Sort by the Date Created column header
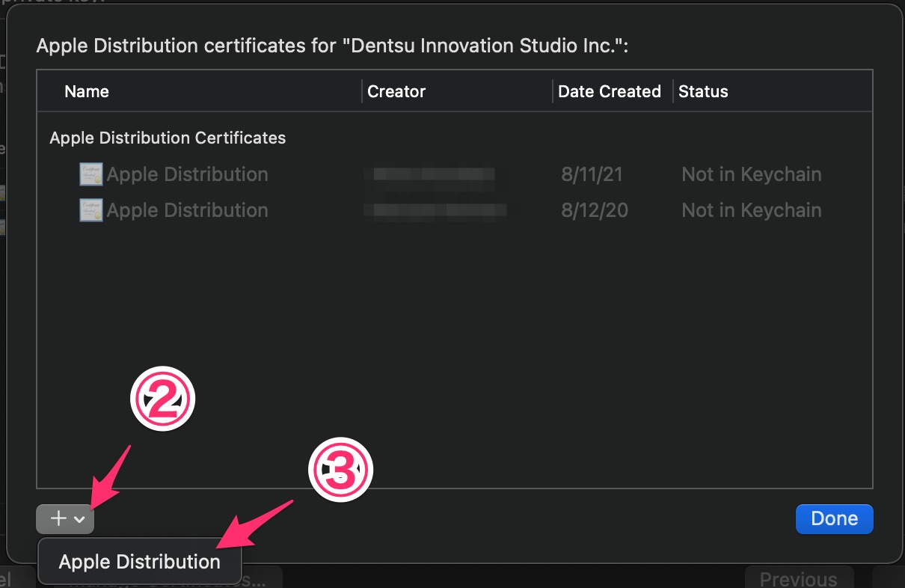905x588 pixels. tap(610, 91)
